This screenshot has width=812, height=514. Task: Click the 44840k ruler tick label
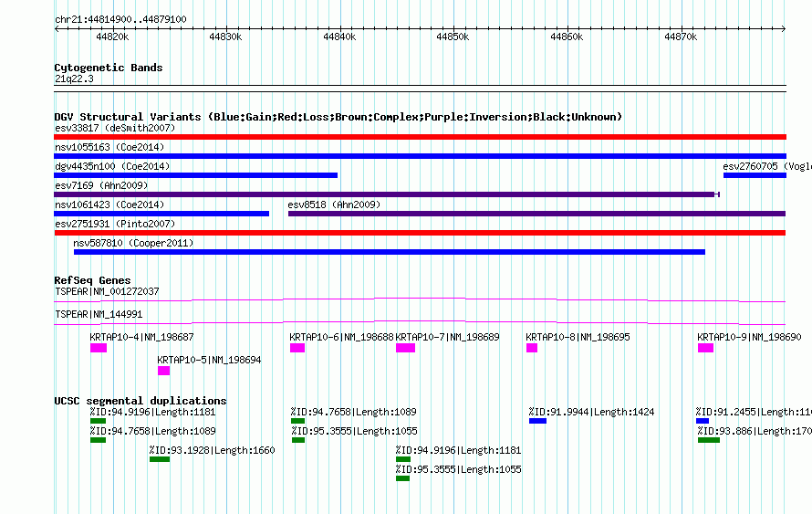pos(339,37)
